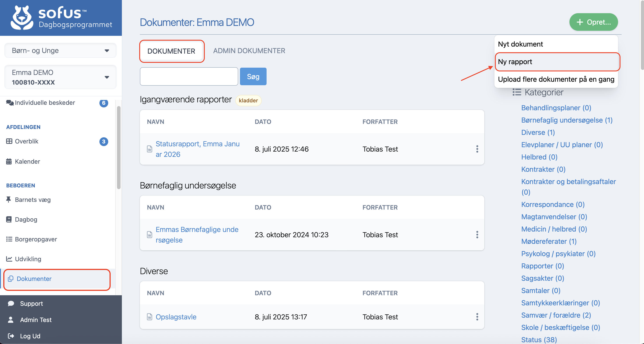This screenshot has height=344, width=644.
Task: Click the document search input field
Action: point(189,76)
